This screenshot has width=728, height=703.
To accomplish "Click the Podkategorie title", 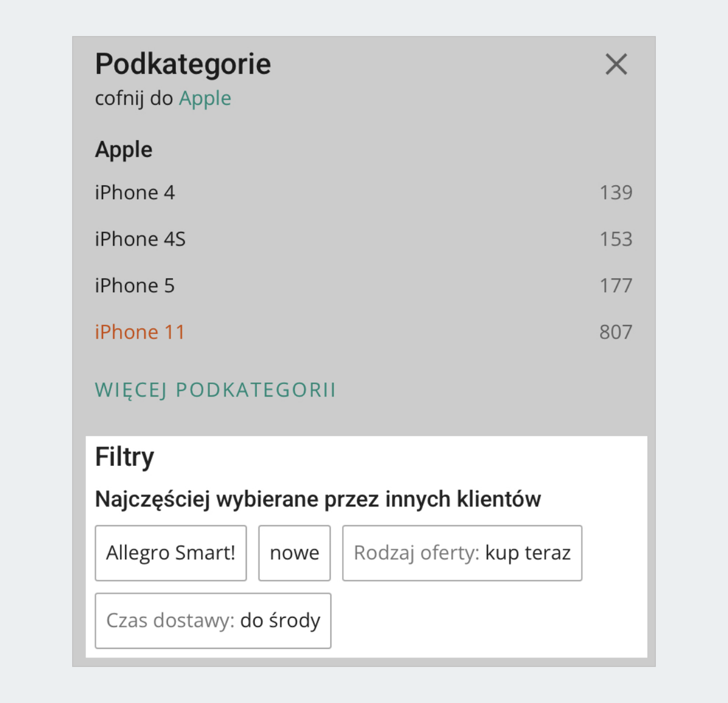I will coord(183,64).
